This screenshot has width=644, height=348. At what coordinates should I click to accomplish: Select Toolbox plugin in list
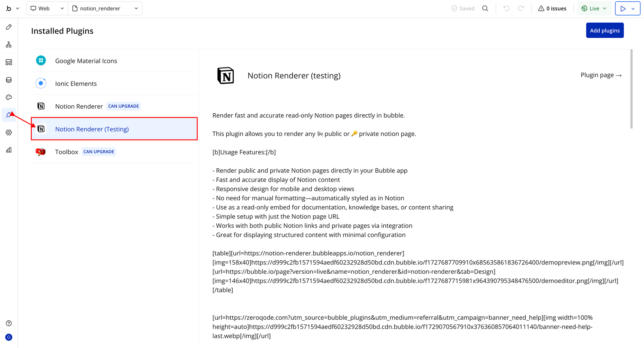point(66,152)
